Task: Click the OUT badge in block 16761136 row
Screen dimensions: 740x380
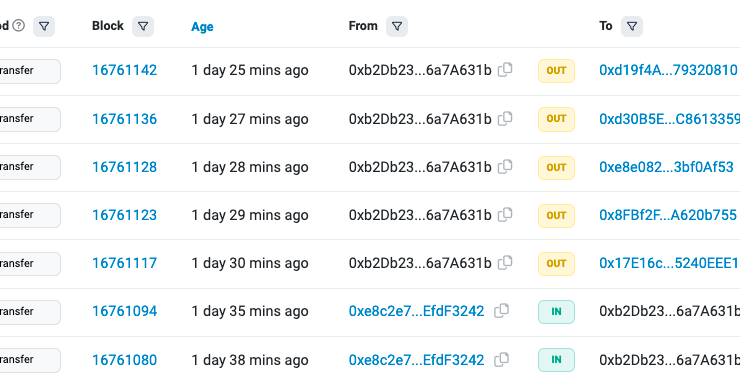Action: (x=556, y=119)
